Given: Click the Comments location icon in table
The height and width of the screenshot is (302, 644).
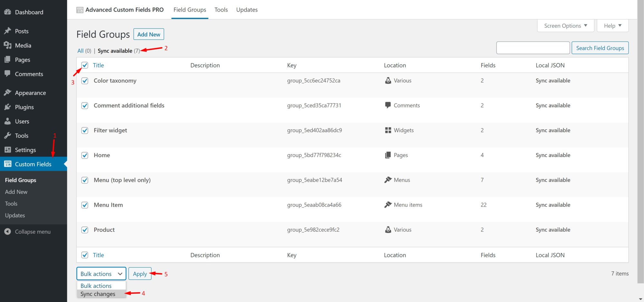Looking at the screenshot, I should (388, 105).
